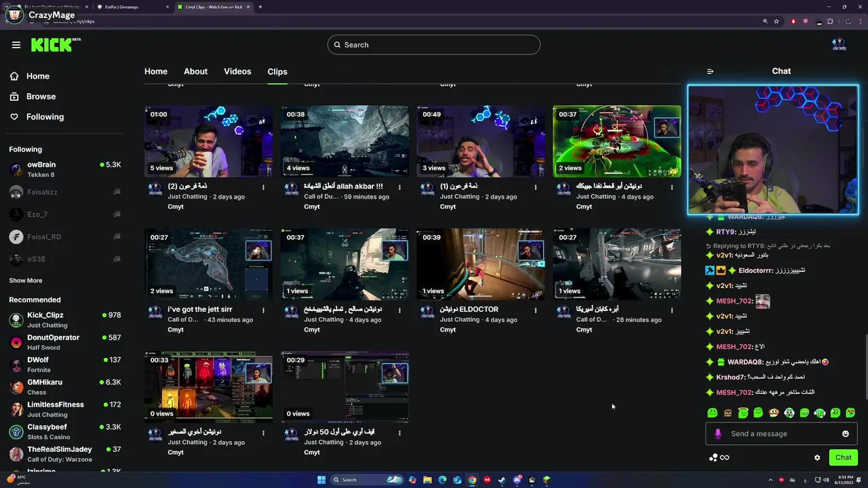Screen dimensions: 868x488
Task: Go to Home in sidebar
Action: (38, 77)
